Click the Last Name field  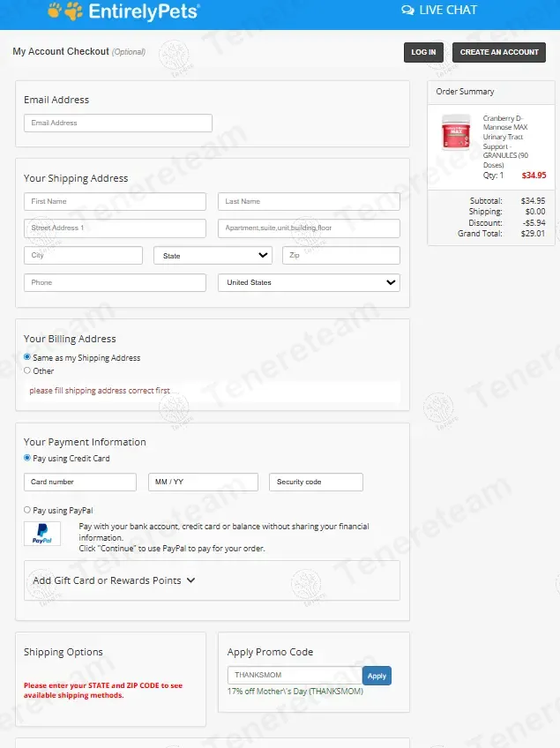pyautogui.click(x=309, y=201)
